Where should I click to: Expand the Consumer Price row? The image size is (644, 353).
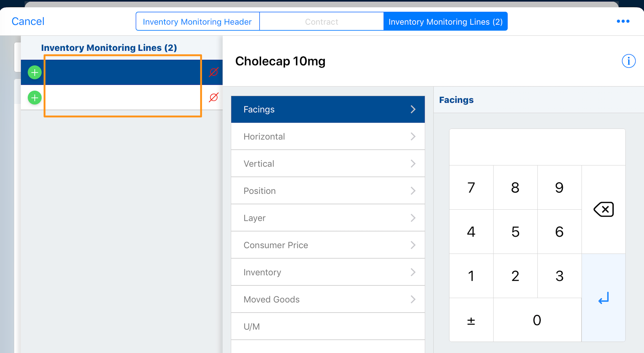328,245
